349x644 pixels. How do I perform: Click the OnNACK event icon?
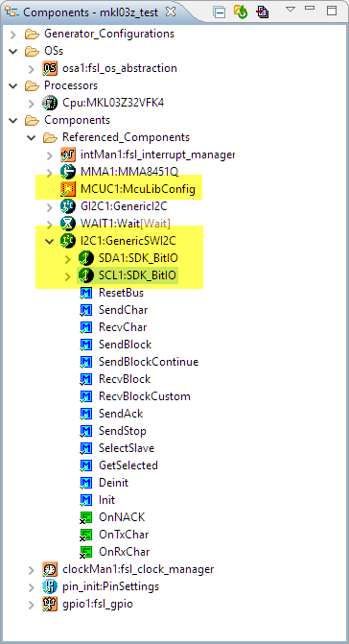click(85, 517)
